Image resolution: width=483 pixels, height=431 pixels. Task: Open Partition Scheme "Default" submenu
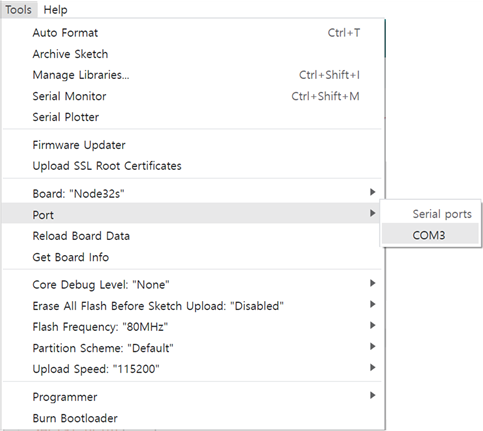(193, 348)
